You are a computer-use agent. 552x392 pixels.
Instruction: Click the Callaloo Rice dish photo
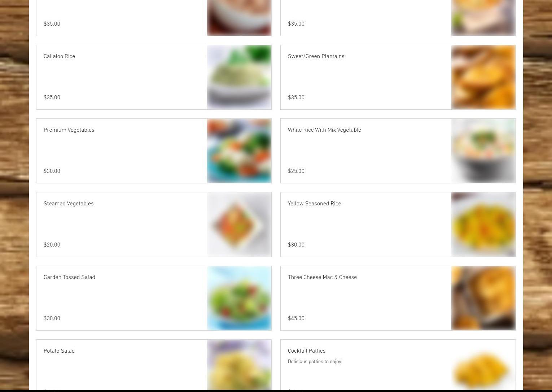(x=239, y=77)
